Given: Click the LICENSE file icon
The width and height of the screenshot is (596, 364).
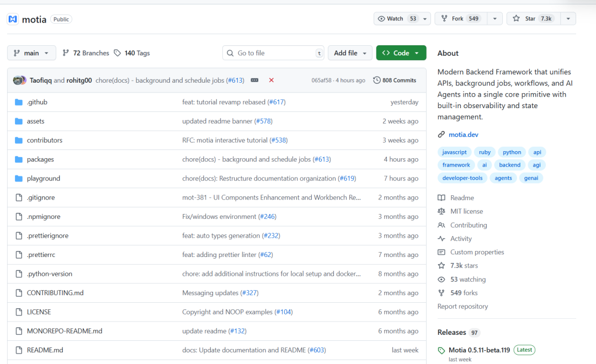Looking at the screenshot, I should [x=19, y=312].
